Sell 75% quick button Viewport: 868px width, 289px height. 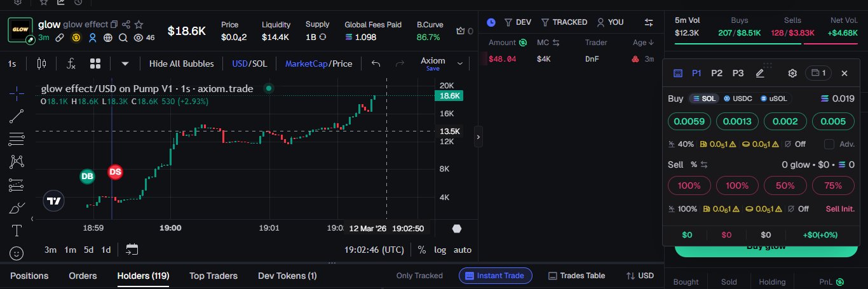click(833, 185)
